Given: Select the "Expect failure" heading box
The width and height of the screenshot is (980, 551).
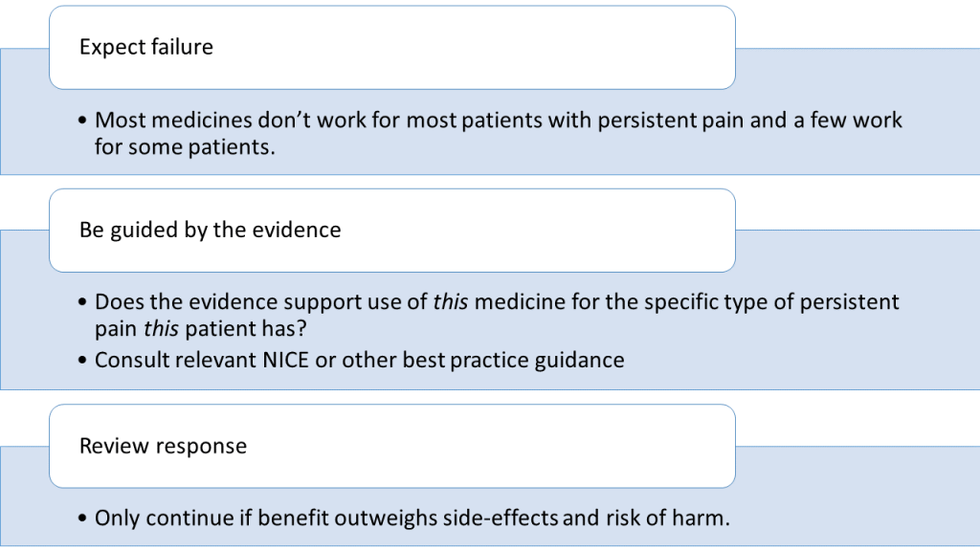Looking at the screenshot, I should pyautogui.click(x=391, y=48).
